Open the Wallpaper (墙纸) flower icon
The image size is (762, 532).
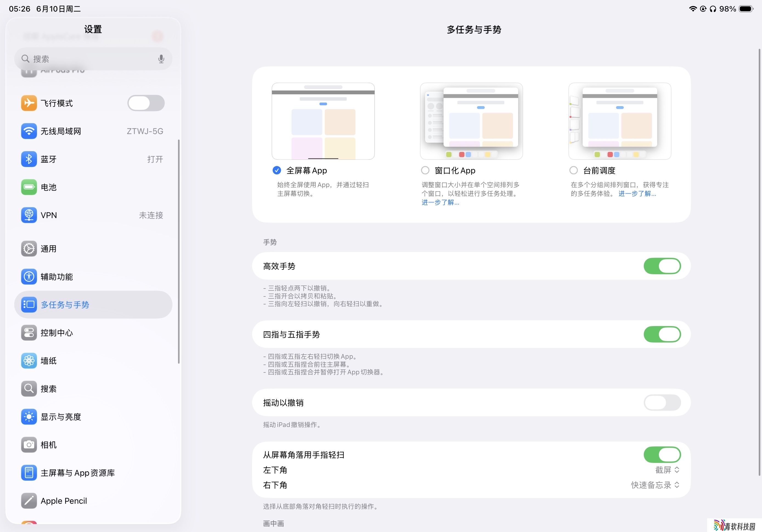29,360
